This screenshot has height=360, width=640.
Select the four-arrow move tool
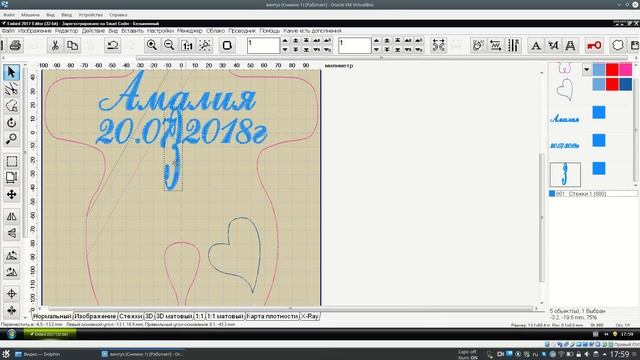point(11,194)
